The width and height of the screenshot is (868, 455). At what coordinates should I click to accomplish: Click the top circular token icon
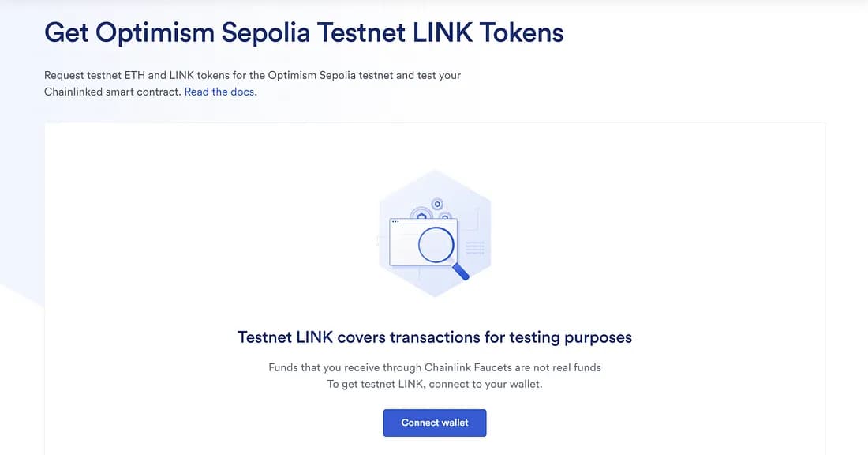tap(437, 205)
